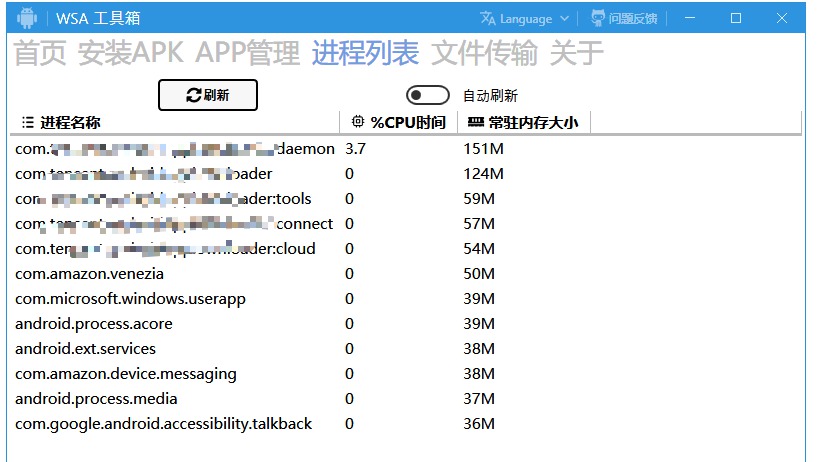
Task: Close the WSA 工具箱 window
Action: pos(782,18)
